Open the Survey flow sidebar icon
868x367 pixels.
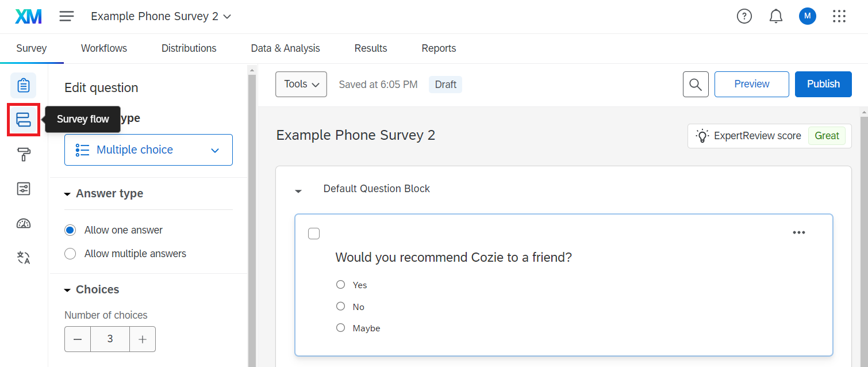point(23,120)
